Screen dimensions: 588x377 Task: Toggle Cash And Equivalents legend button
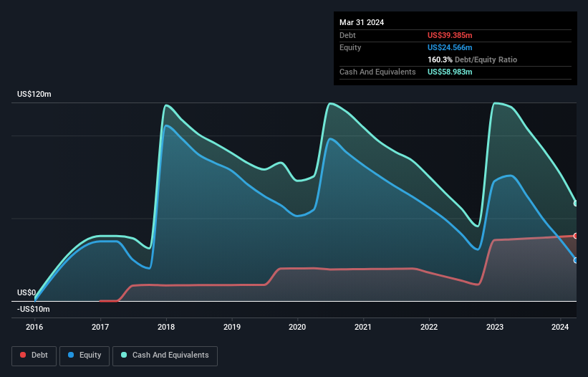pyautogui.click(x=165, y=355)
